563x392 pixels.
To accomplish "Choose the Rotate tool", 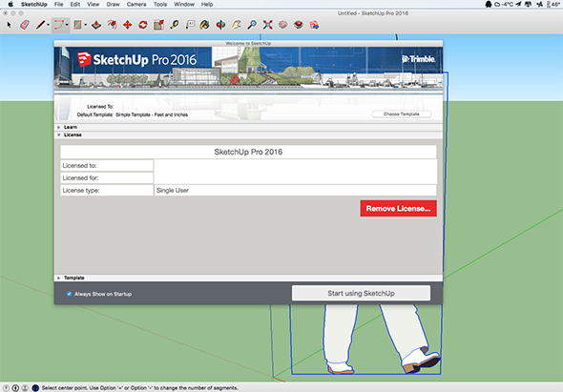I will click(x=143, y=25).
